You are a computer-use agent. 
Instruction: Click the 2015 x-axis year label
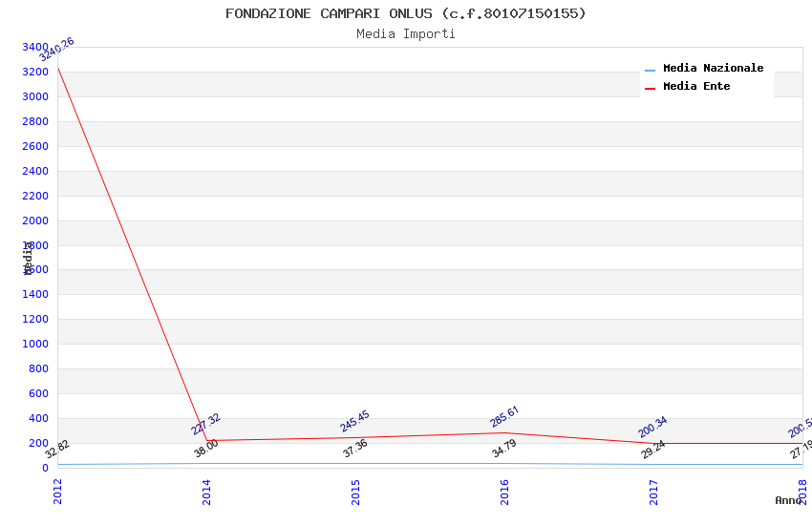(355, 492)
